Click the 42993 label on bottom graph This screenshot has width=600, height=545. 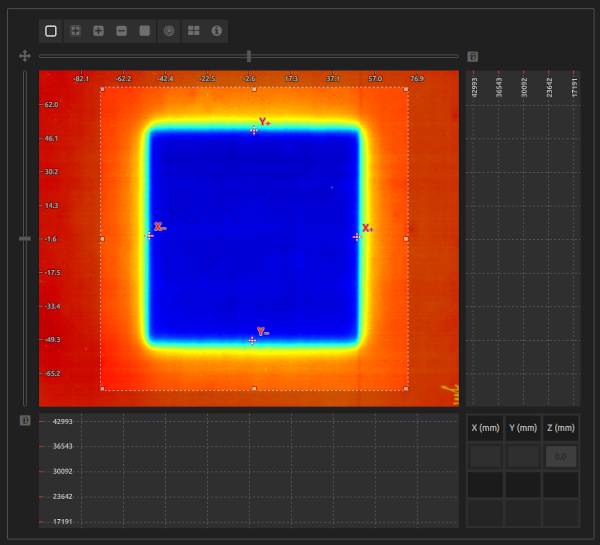62,421
